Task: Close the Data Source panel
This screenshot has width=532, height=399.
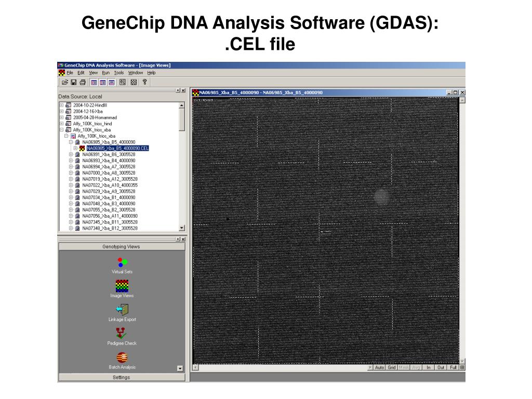Action: coord(183,90)
